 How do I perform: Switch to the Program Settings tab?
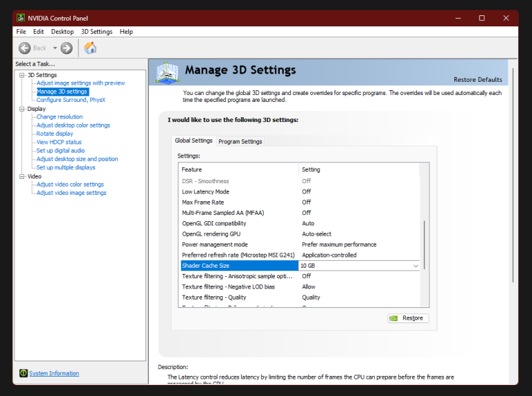click(240, 141)
